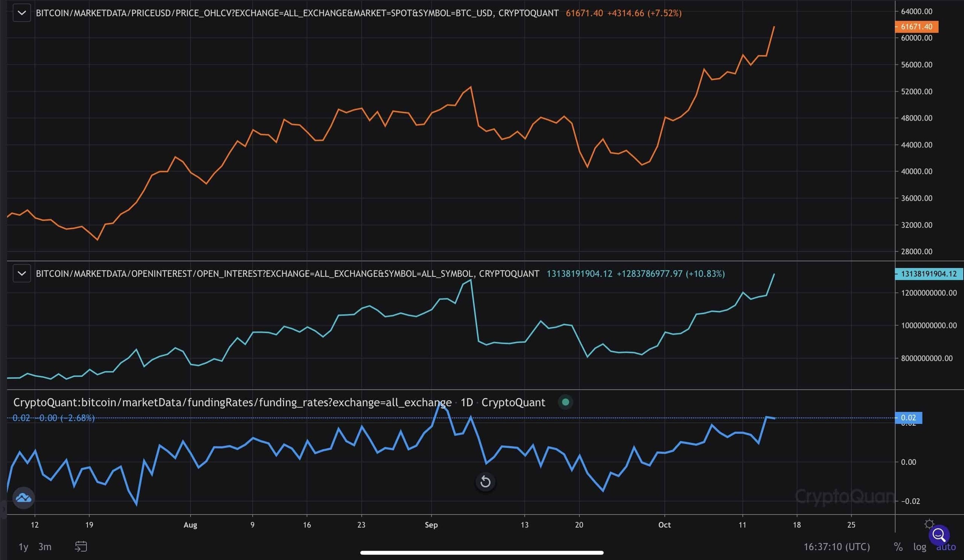This screenshot has width=964, height=560.
Task: Click the green status dot on funding rates
Action: 565,402
